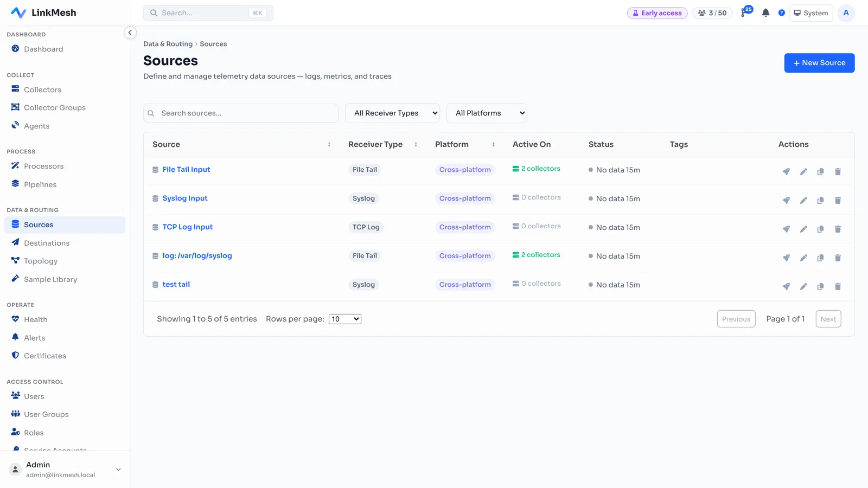Delete the test tail source
The width and height of the screenshot is (868, 488).
click(x=838, y=287)
